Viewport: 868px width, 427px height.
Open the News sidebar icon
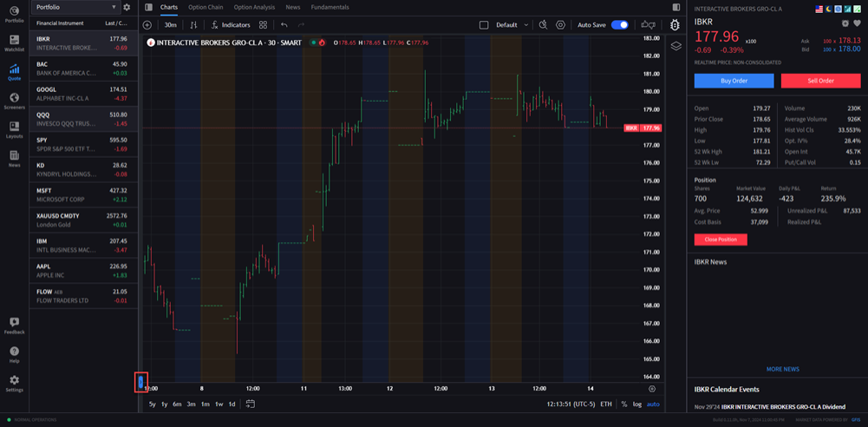[x=14, y=159]
